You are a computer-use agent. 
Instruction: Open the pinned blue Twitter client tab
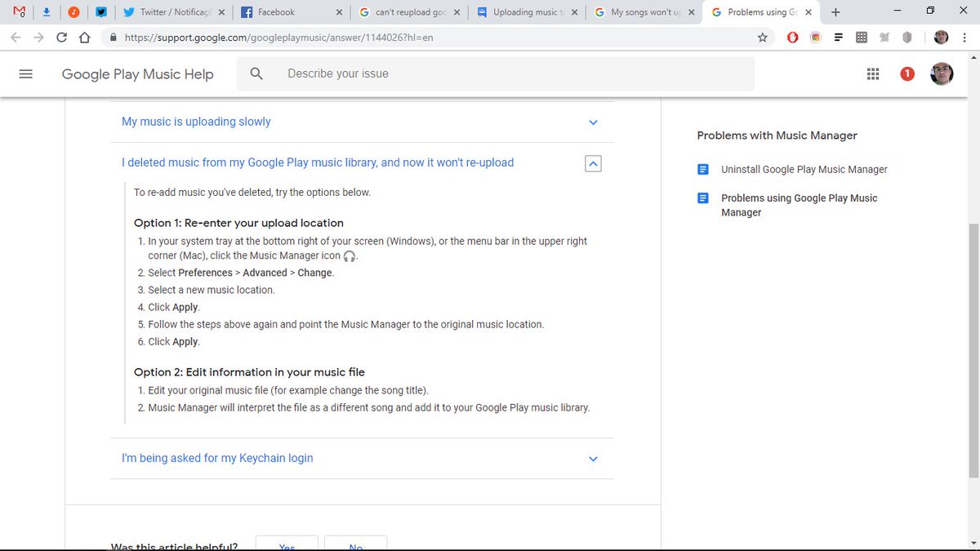[100, 12]
